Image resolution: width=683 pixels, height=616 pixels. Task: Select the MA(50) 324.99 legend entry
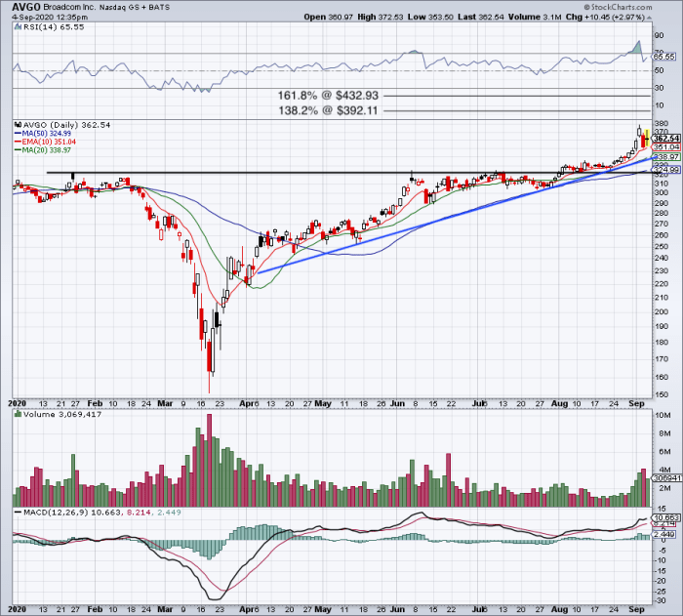coord(43,134)
